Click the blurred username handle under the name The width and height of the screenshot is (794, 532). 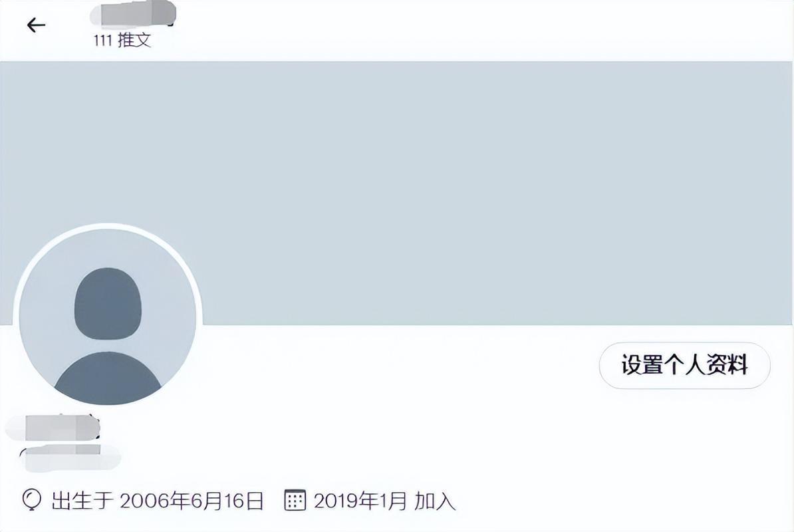[70, 457]
